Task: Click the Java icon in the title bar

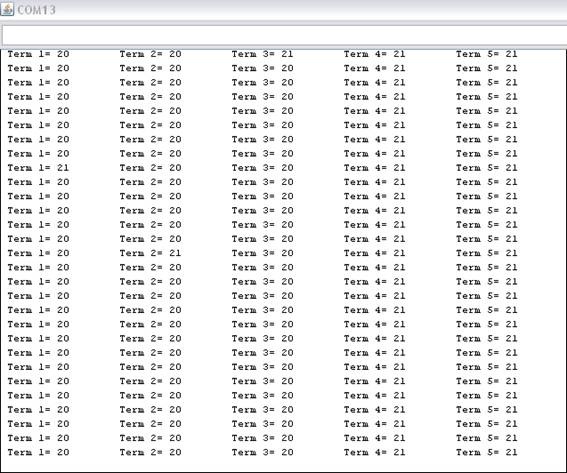Action: [7, 9]
